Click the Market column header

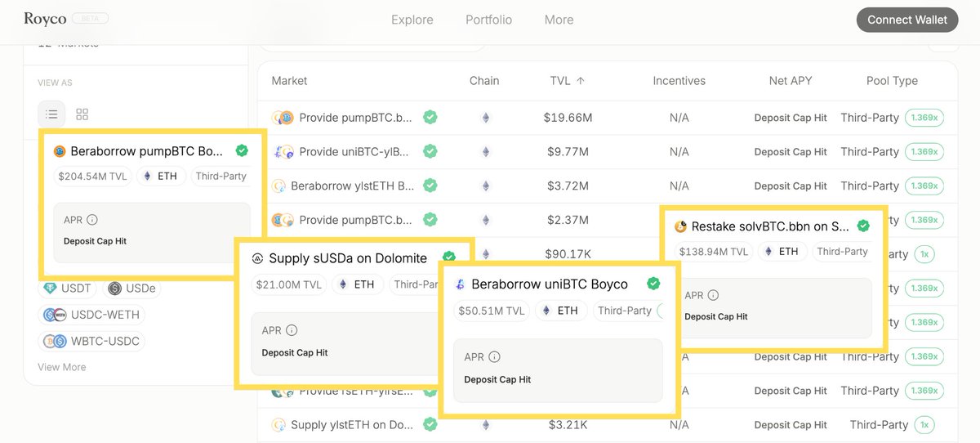pyautogui.click(x=289, y=81)
